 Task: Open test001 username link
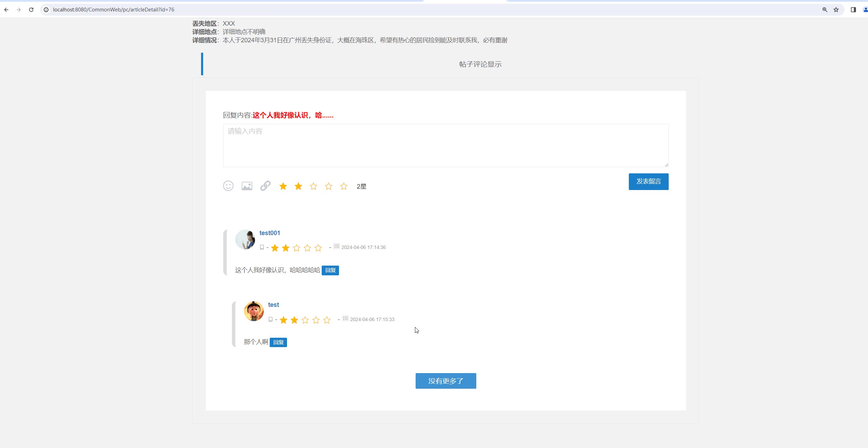[x=269, y=233]
